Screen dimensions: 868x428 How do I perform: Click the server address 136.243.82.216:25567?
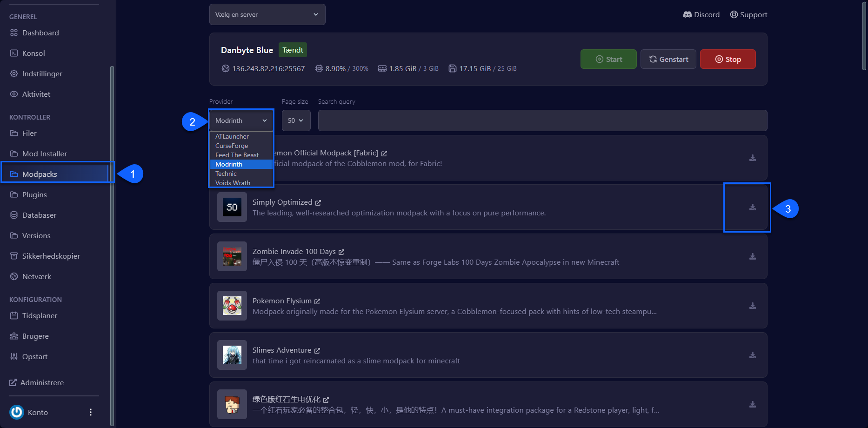pyautogui.click(x=268, y=68)
